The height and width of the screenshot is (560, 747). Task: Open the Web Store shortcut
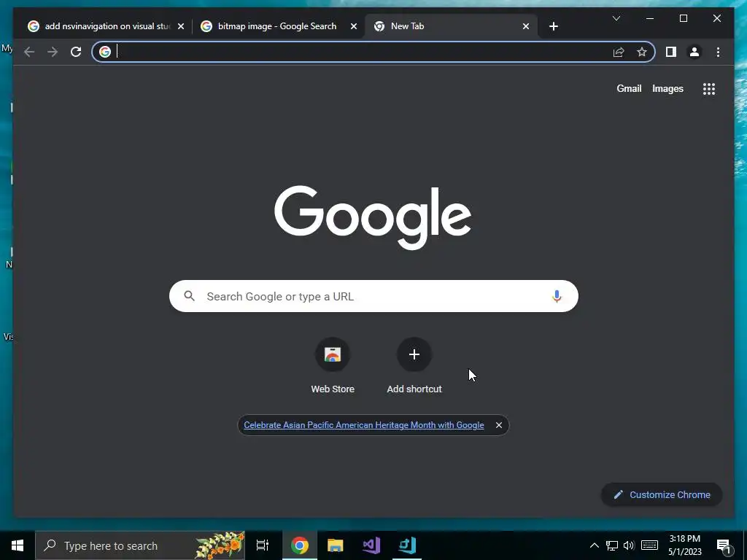[333, 366]
